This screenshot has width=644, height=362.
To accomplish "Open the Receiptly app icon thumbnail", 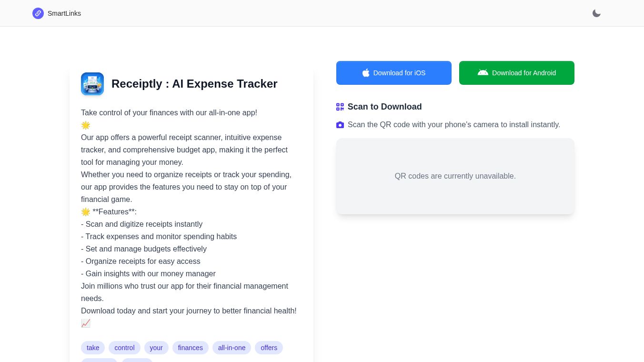I will 92,84.
